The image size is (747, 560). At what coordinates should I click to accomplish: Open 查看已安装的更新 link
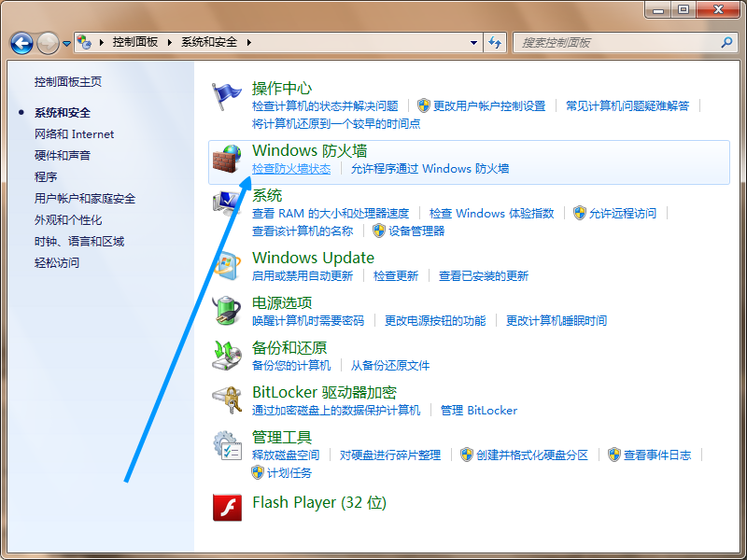pyautogui.click(x=484, y=275)
